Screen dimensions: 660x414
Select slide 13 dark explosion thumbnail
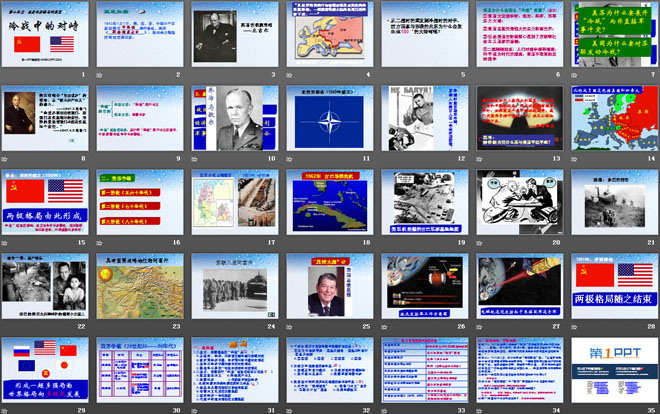coord(520,118)
